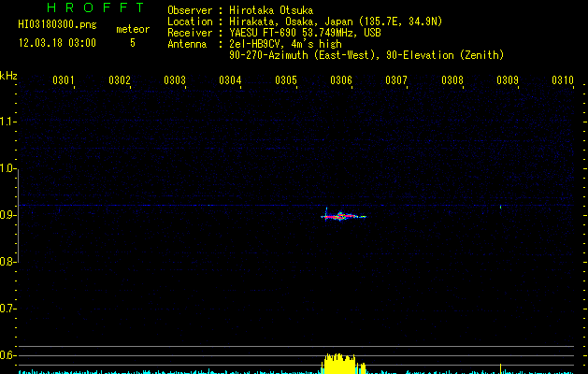Viewport: 588px width, 374px height.
Task: Click the Location line Hirakata, Osaka, Japan
Action: coord(336,22)
